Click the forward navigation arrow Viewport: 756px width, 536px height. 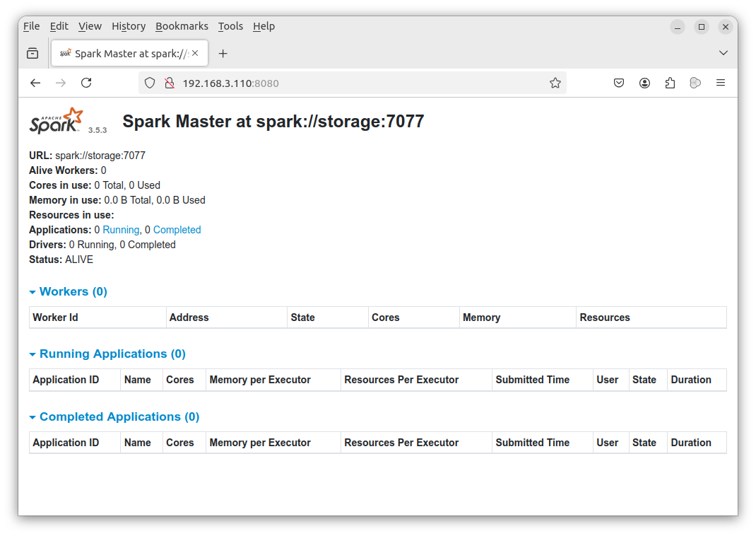pos(61,83)
